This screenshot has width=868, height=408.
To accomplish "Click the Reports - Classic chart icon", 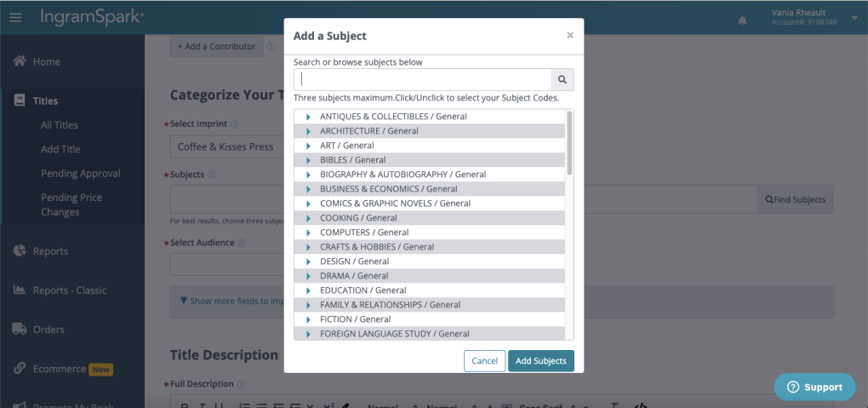I will (x=19, y=290).
